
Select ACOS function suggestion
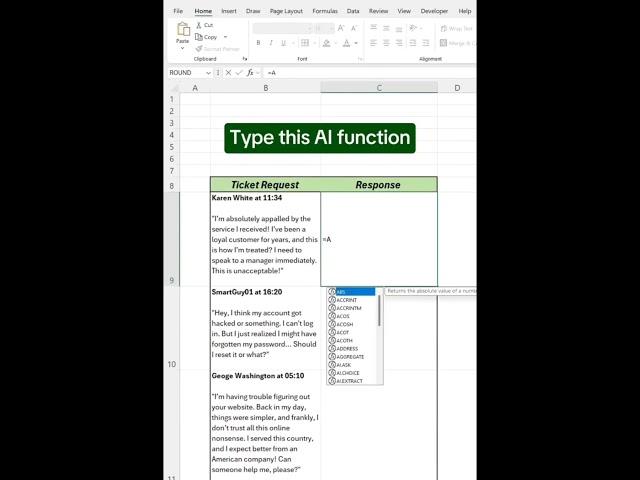click(352, 316)
